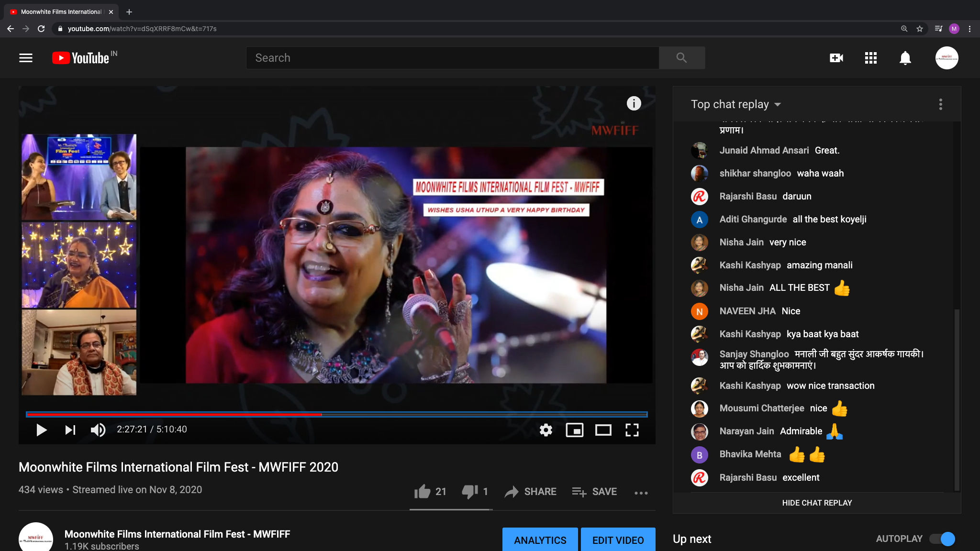Image resolution: width=980 pixels, height=551 pixels.
Task: Click Rajarshi Basu's 'daruun' message
Action: pyautogui.click(x=797, y=196)
